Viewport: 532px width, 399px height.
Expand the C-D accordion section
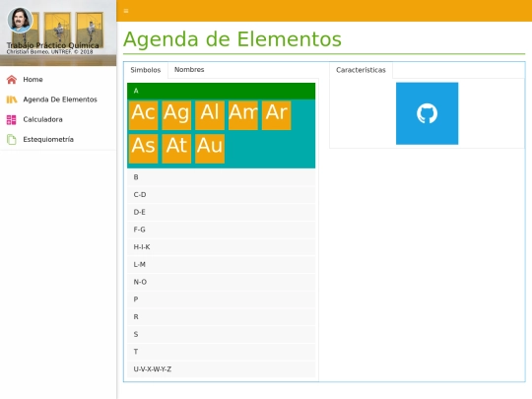(x=222, y=195)
